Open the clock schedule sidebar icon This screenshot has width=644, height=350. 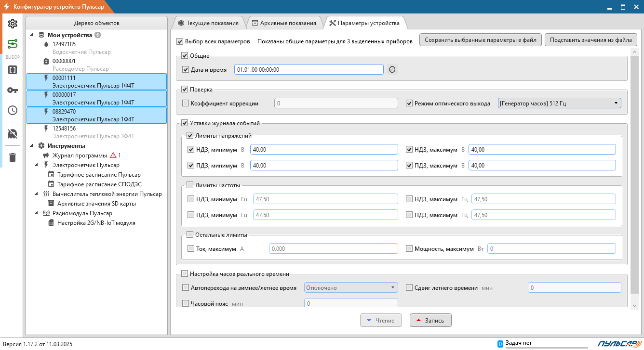point(13,110)
